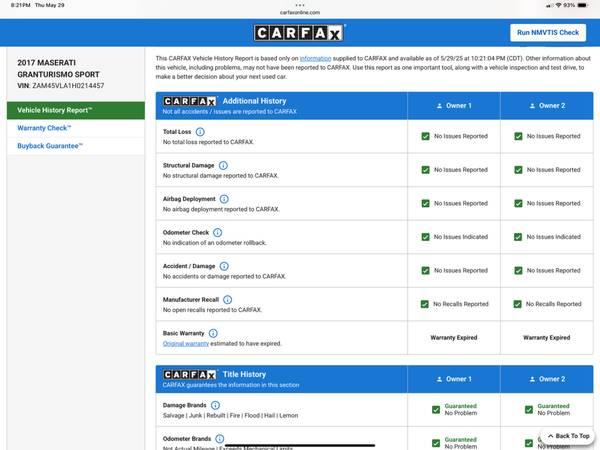Click the Owner 1 person icon in Title History
This screenshot has height=450, width=600.
click(439, 379)
